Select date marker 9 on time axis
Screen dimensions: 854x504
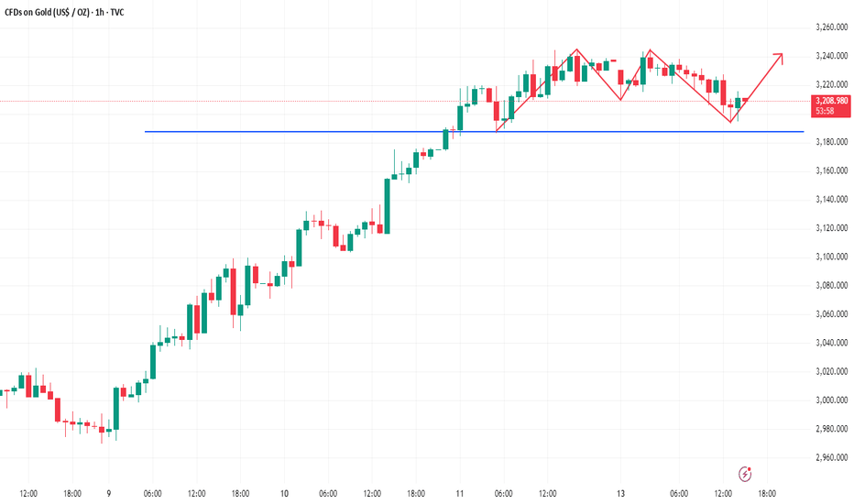[109, 494]
